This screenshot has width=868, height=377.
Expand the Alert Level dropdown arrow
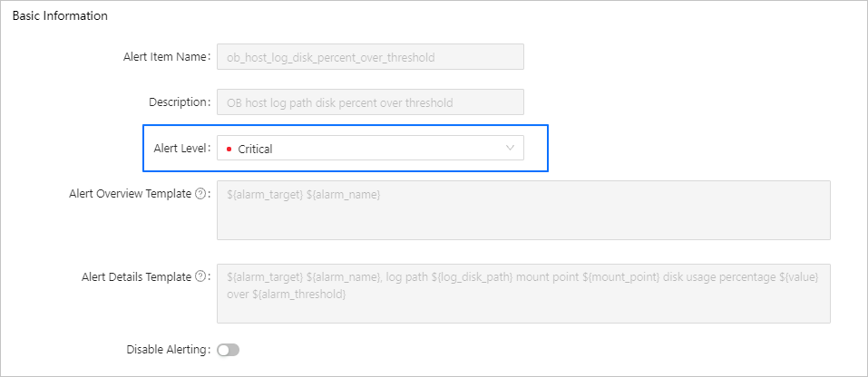pyautogui.click(x=510, y=148)
